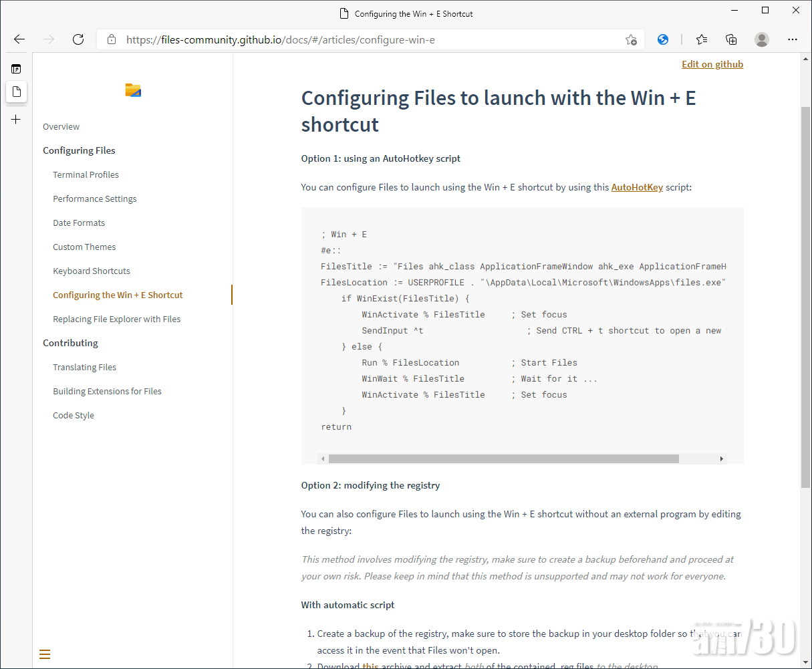Follow the AutoHotKey hyperlink
This screenshot has height=669, width=812.
637,187
